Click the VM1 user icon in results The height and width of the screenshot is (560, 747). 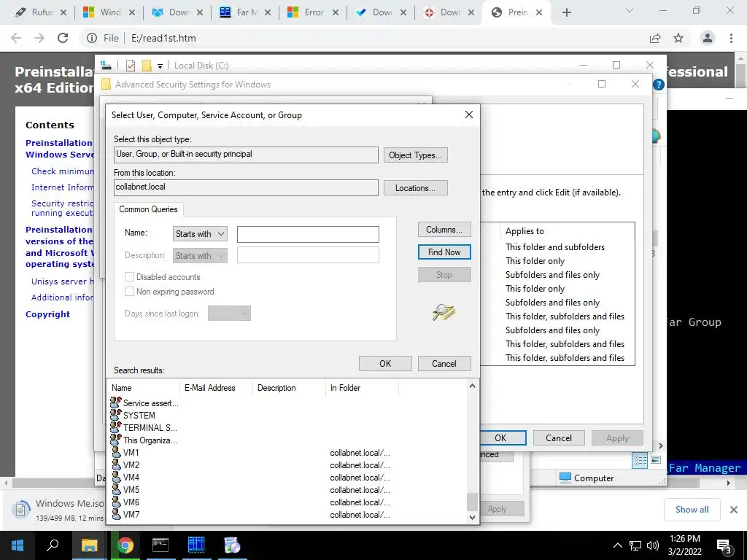coord(116,452)
